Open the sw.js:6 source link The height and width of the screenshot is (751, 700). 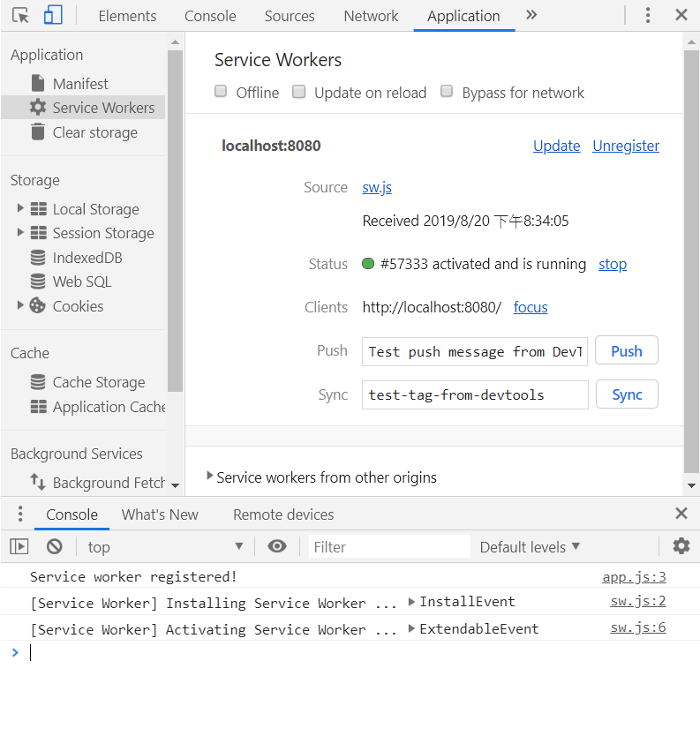coord(637,627)
